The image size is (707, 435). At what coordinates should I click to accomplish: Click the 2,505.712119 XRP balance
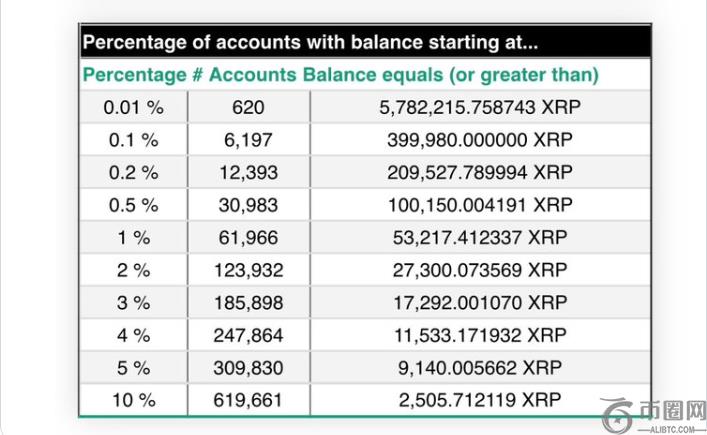coord(480,400)
